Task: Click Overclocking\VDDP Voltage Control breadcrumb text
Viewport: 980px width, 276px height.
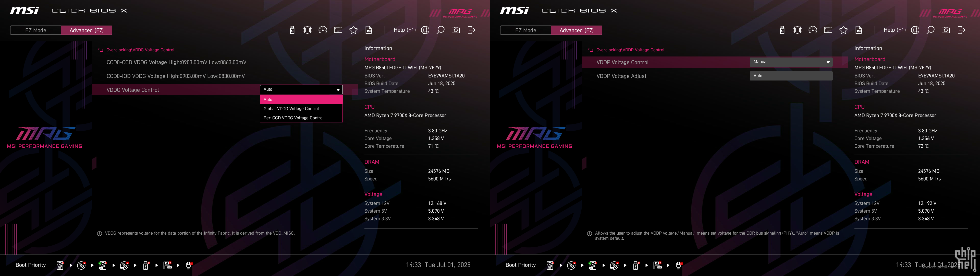Action: coord(630,50)
